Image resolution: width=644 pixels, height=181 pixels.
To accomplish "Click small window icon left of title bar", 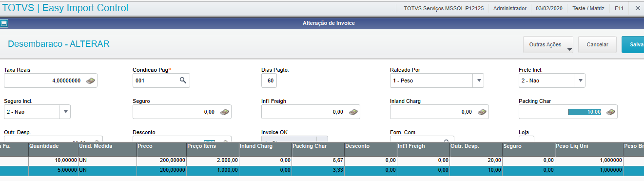I will pyautogui.click(x=4, y=23).
